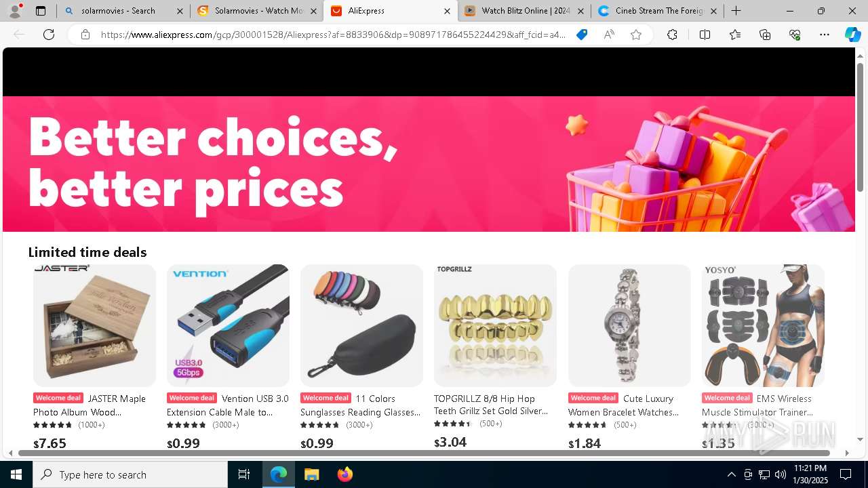Viewport: 868px width, 488px height.
Task: Open the shopping price tag icon in address bar
Action: coord(581,35)
